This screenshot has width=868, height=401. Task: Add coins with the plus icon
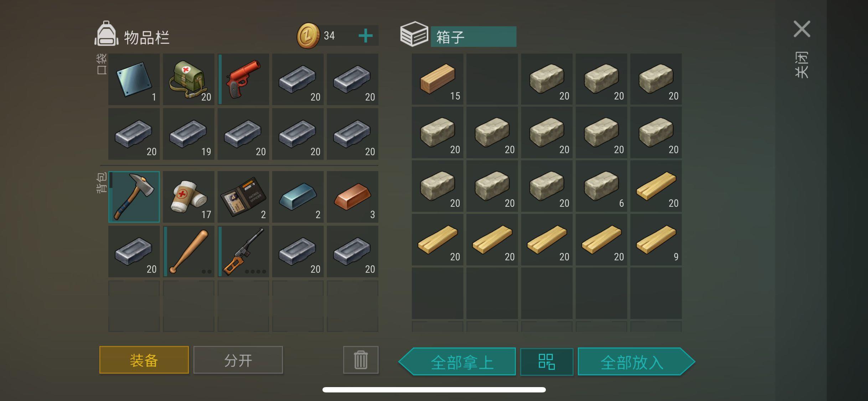tap(366, 36)
